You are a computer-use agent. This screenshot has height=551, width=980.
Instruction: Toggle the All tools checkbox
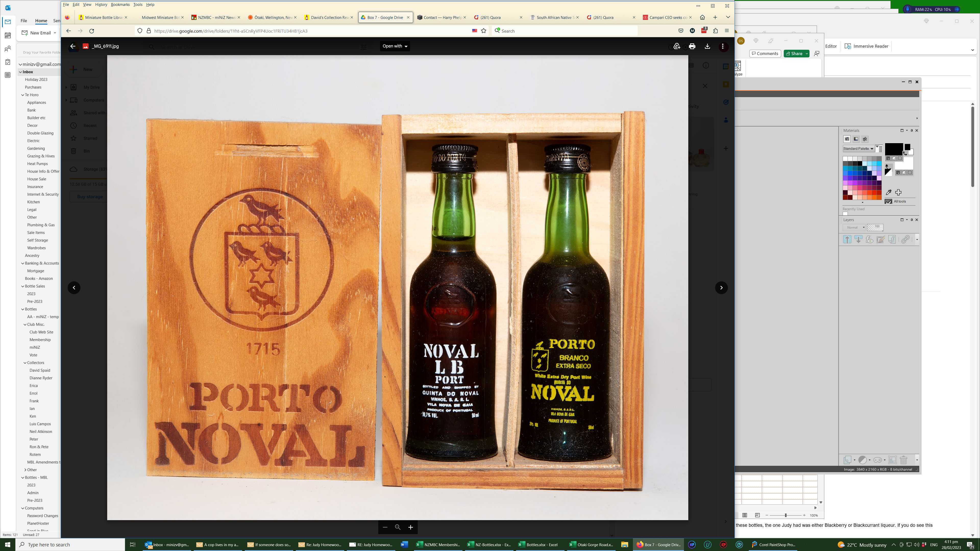889,202
